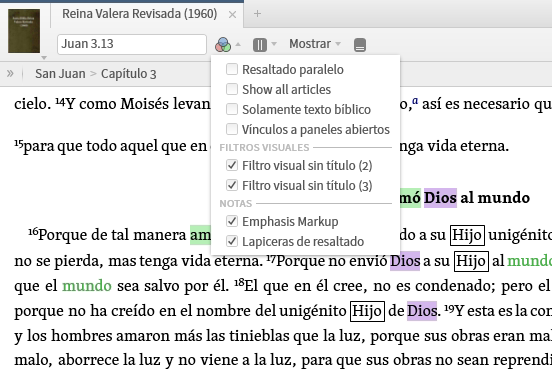Uncheck Filtro visual sin título (3)
Viewport: 552px width, 372px height.
(232, 185)
